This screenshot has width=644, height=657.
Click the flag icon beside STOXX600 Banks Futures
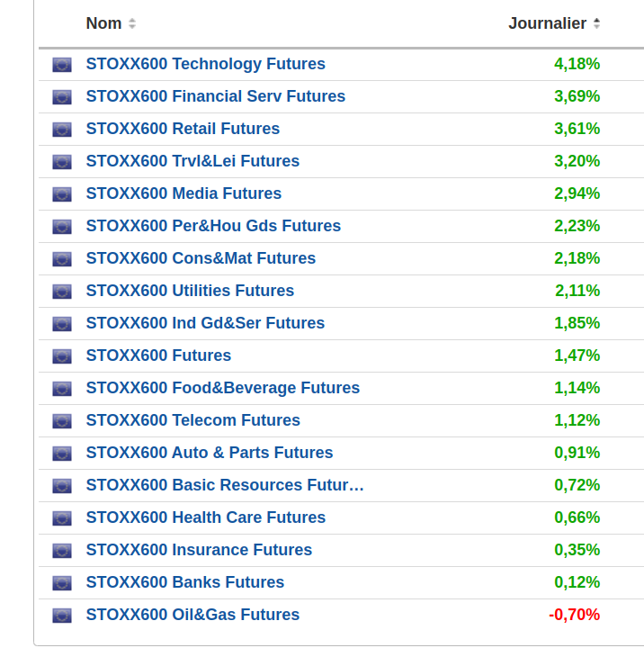point(61,583)
